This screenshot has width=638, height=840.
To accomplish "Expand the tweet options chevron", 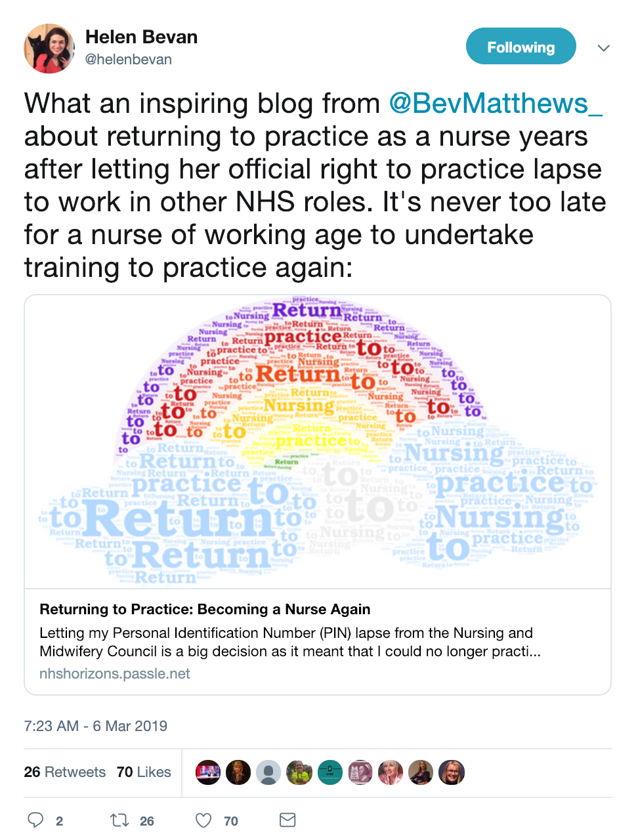I will pyautogui.click(x=604, y=48).
